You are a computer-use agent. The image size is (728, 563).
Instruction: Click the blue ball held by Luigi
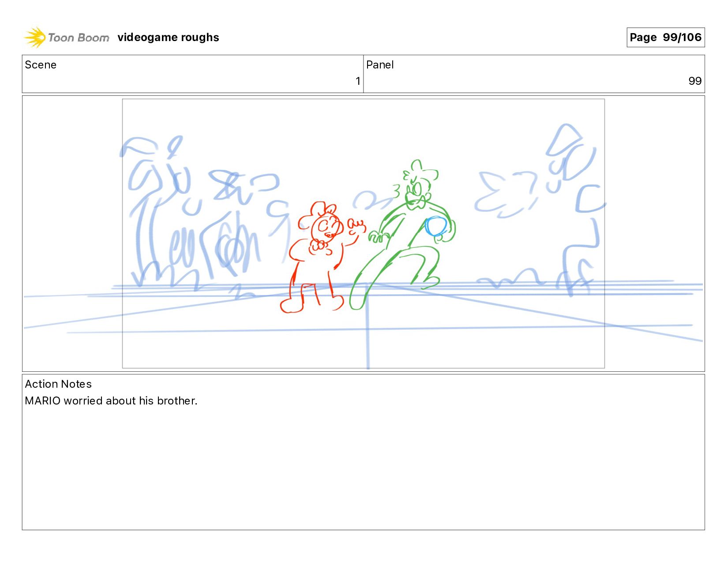pos(436,227)
